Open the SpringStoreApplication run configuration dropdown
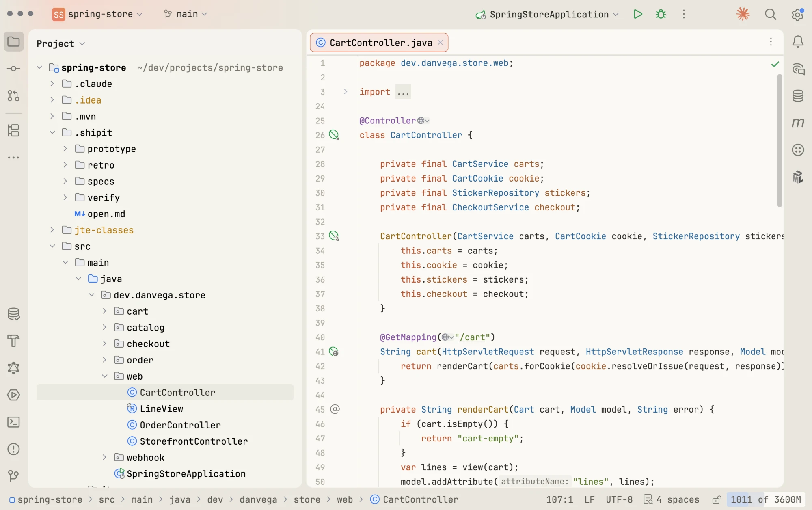 [547, 14]
